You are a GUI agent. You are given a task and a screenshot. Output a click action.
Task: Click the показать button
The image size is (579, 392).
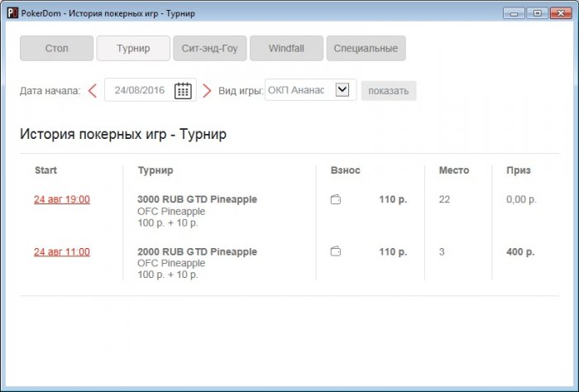click(389, 91)
